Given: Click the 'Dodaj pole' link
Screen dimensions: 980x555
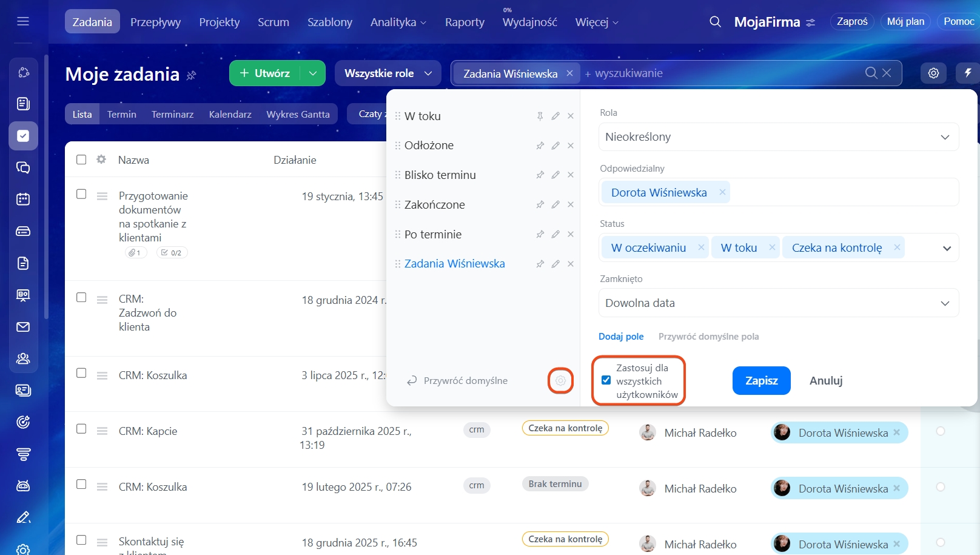Looking at the screenshot, I should click(x=621, y=337).
